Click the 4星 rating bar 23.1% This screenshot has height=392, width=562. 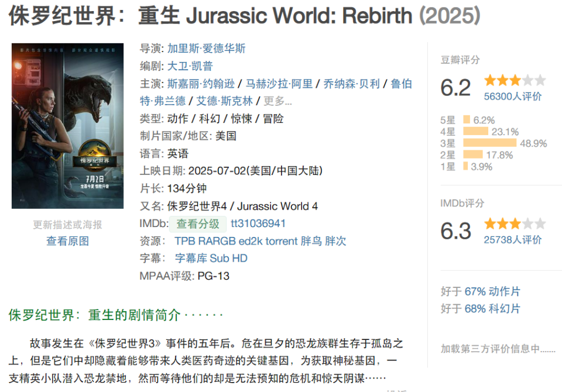pos(475,131)
